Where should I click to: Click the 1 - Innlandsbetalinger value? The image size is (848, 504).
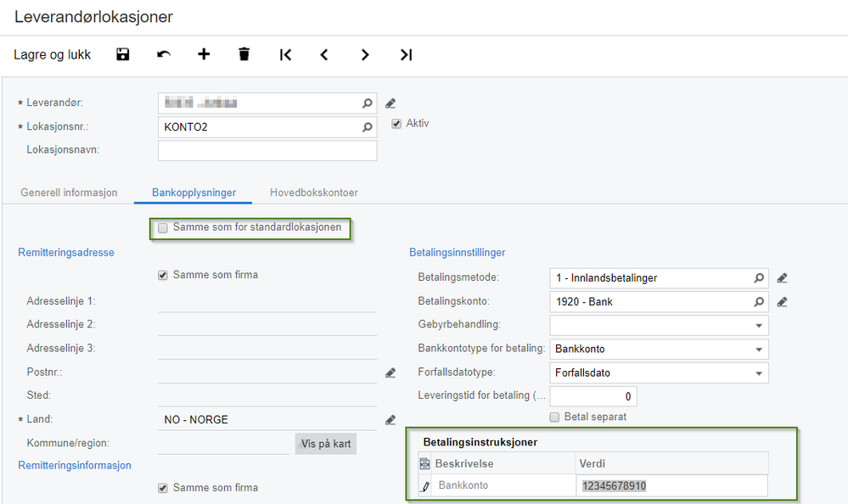[x=606, y=278]
